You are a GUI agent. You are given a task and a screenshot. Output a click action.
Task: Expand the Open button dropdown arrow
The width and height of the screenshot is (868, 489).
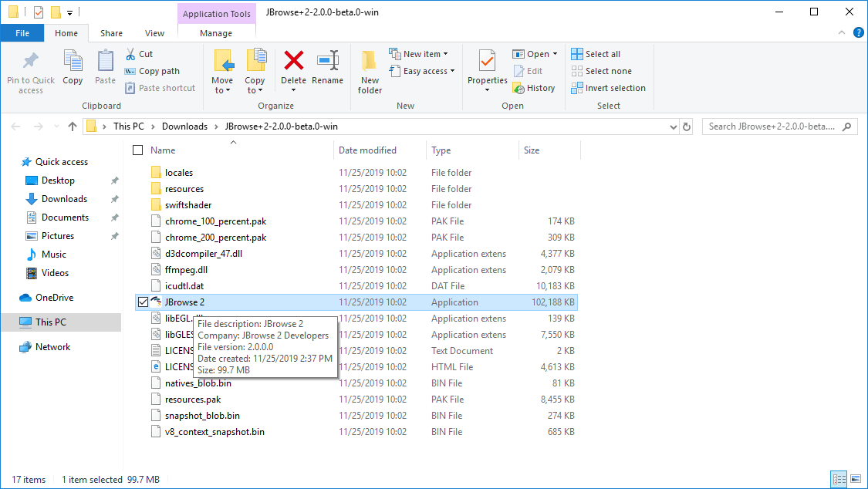pos(556,54)
